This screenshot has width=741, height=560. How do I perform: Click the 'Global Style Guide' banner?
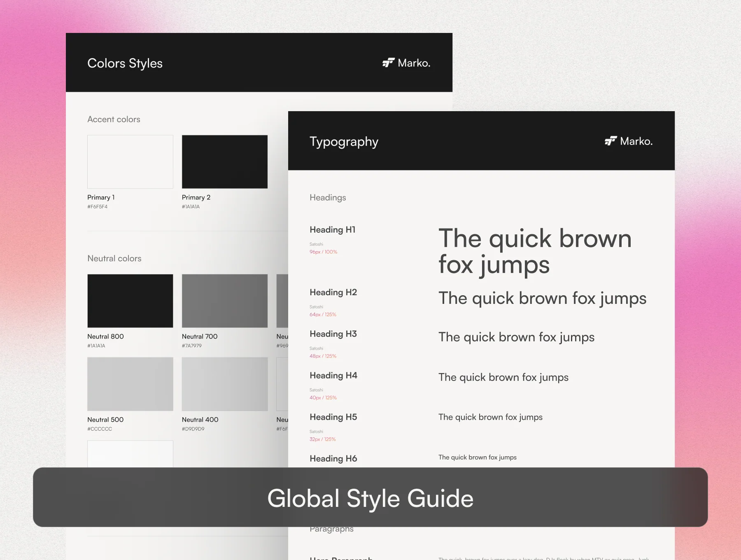click(x=370, y=497)
